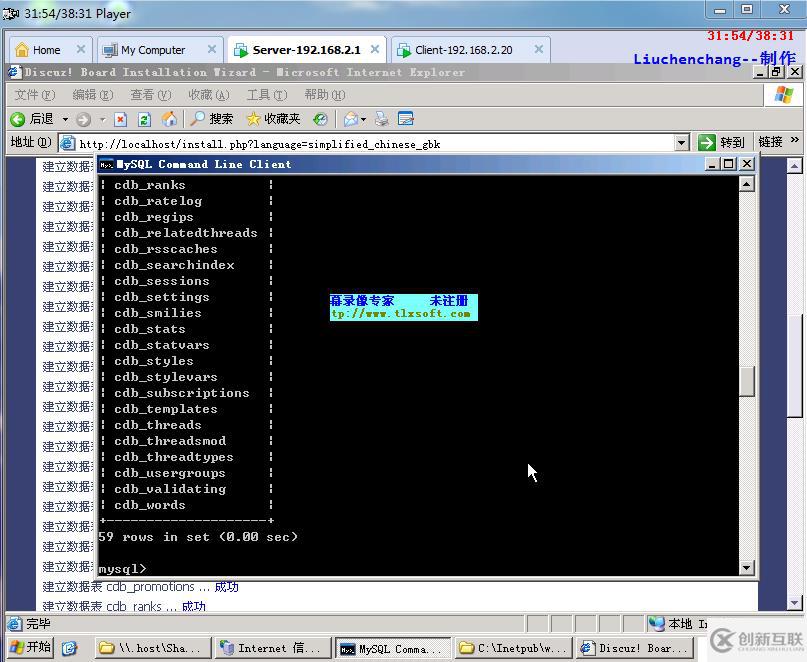Click the cdb_promotions install result line
Screen dimensions: 807x662
click(140, 587)
